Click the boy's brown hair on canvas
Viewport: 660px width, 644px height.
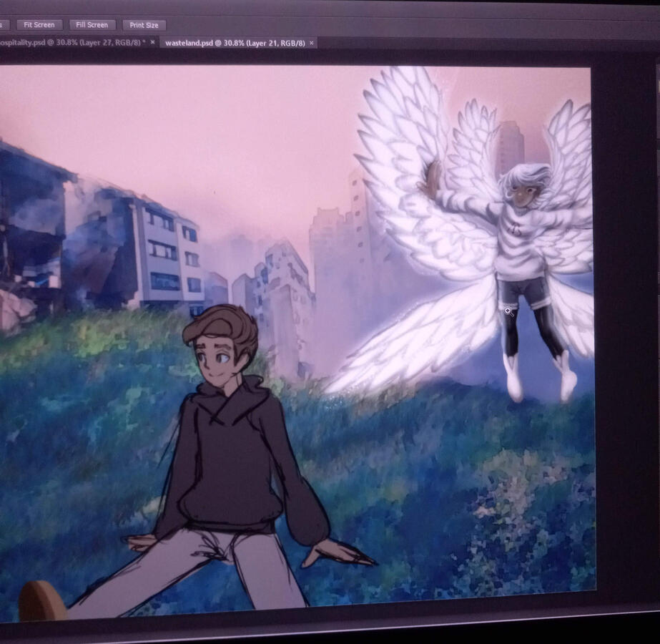222,323
